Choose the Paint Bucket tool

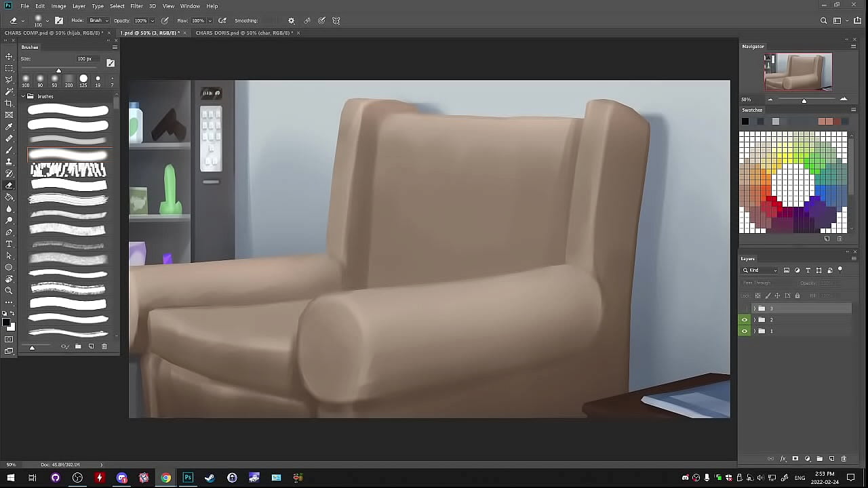tap(9, 197)
